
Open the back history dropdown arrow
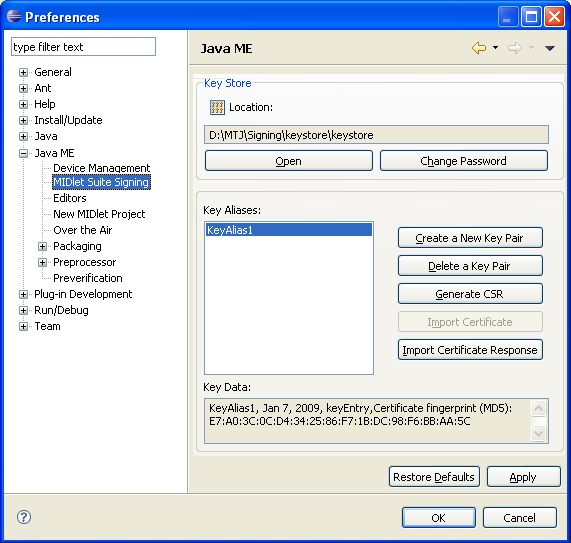(x=495, y=47)
